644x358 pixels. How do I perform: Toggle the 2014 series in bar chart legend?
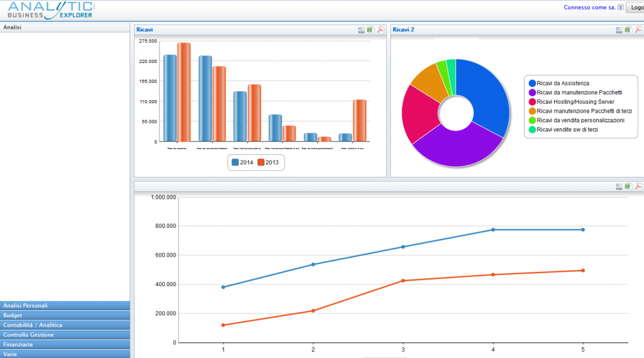click(242, 162)
